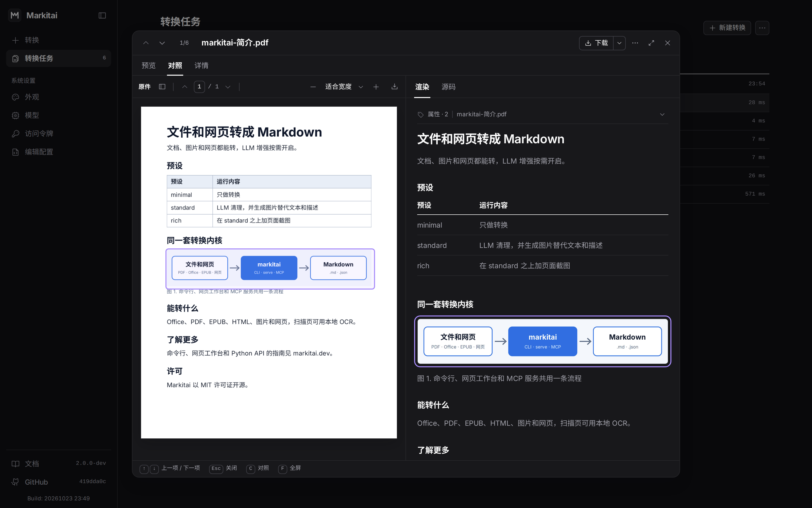Collapse the left sidebar panel
This screenshot has height=508, width=812.
point(102,15)
